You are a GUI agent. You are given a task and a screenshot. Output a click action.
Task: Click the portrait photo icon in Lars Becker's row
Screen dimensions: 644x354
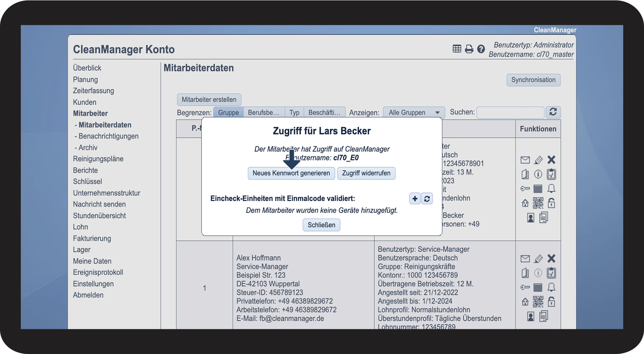point(531,218)
